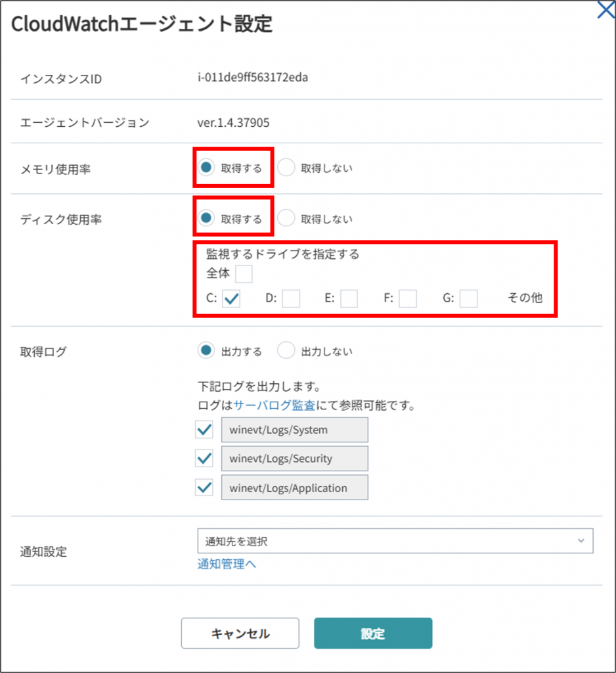
Task: Enable monitoring for D: drive
Action: click(x=291, y=298)
